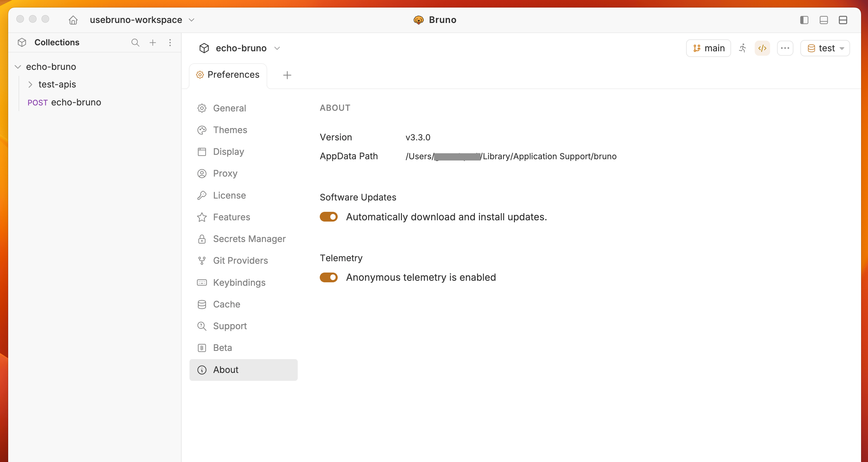Click the Themes palette icon
Viewport: 868px width, 462px height.
click(202, 130)
